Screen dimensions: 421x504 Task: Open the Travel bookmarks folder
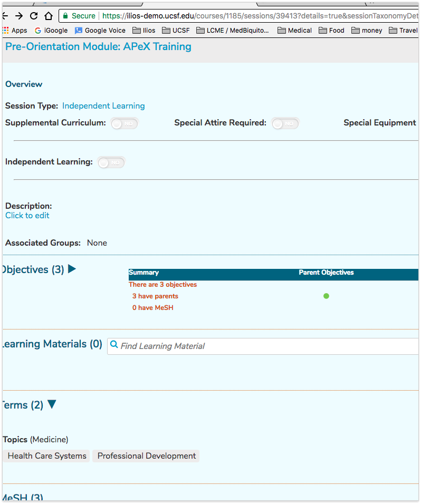click(403, 31)
